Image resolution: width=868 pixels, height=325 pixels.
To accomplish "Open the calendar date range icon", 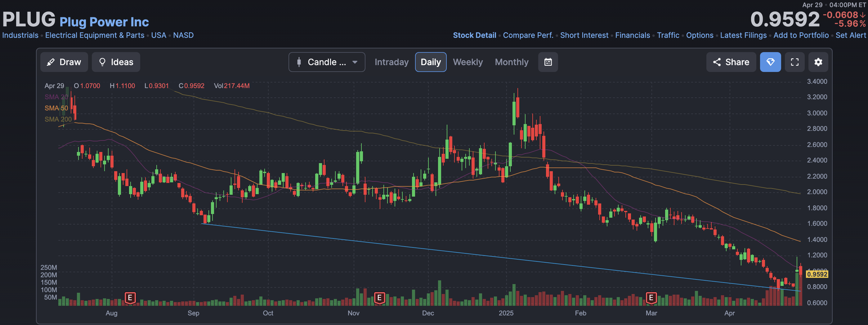I will pos(548,62).
